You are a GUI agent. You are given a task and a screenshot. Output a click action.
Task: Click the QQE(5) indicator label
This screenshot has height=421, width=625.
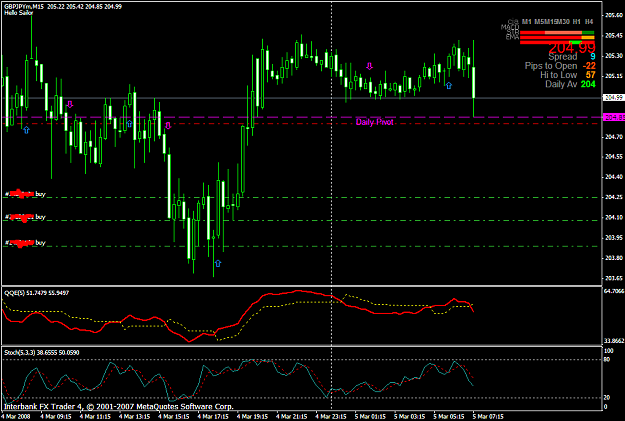click(36, 293)
